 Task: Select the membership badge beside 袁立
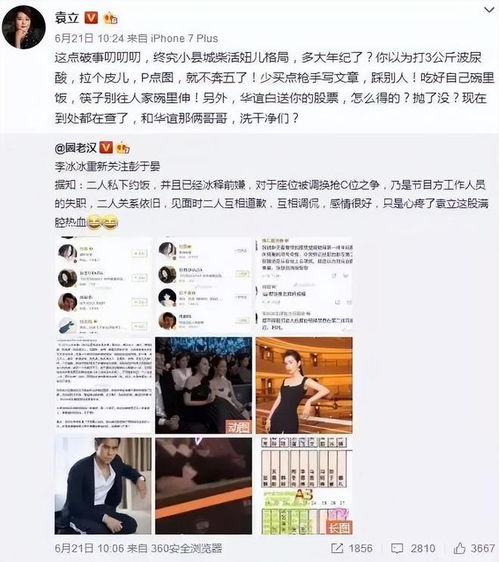pos(110,18)
